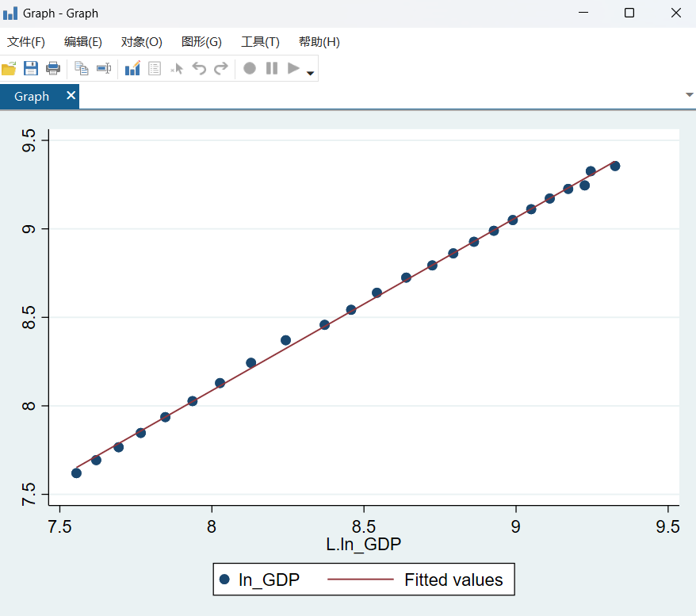The image size is (696, 616).
Task: Open the 工具(T) menu
Action: coord(260,42)
